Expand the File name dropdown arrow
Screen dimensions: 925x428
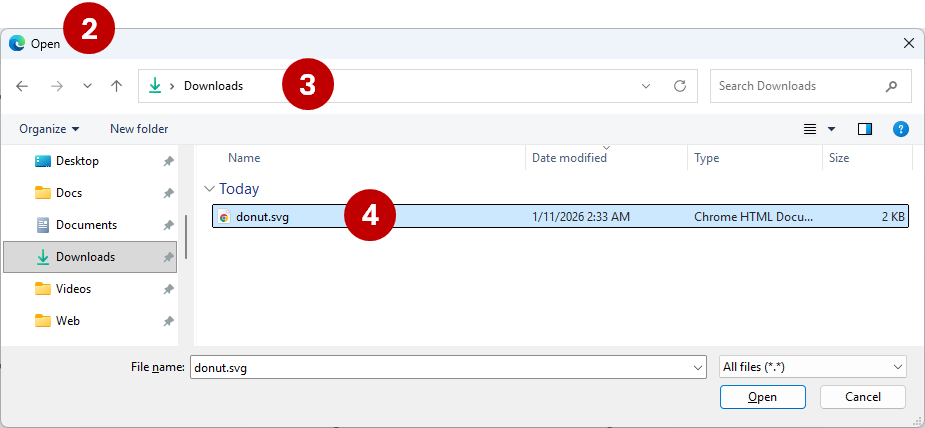click(x=698, y=367)
